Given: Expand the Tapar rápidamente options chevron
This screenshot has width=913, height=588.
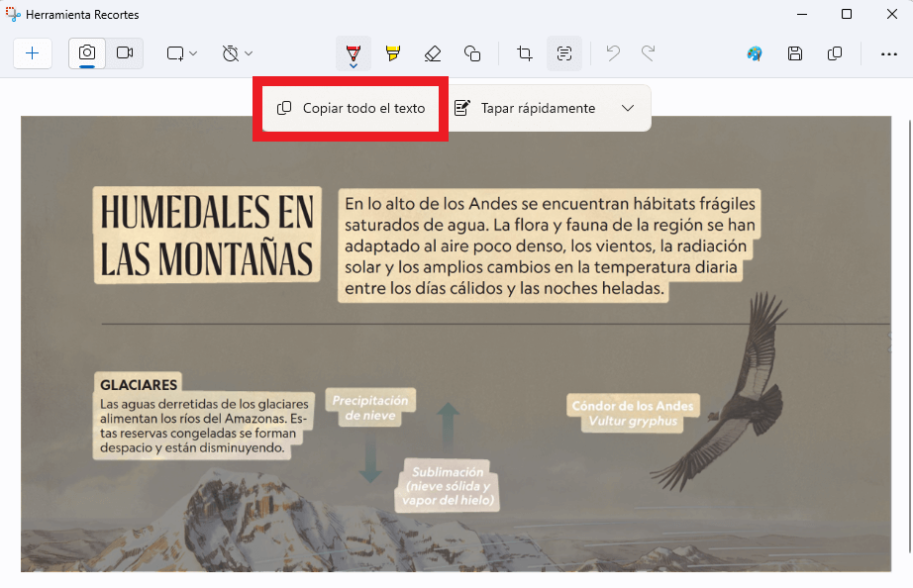Looking at the screenshot, I should (628, 108).
